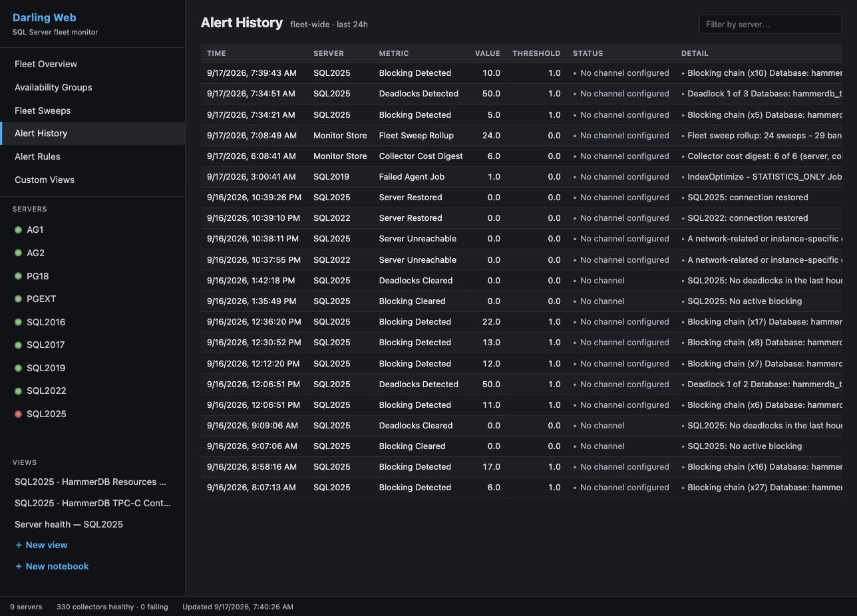Go to Fleet Sweeps

(92, 110)
